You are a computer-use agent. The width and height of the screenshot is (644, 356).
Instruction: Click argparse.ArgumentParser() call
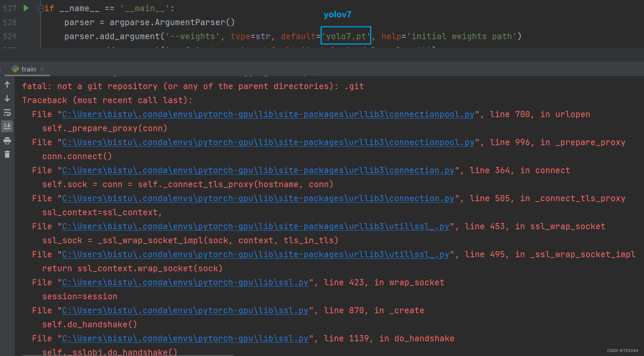pyautogui.click(x=172, y=22)
